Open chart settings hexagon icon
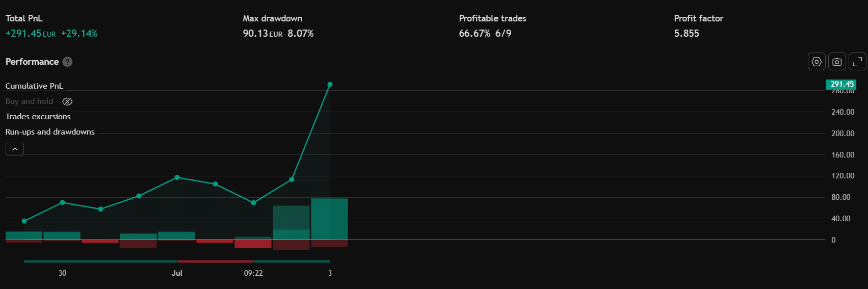 point(817,62)
